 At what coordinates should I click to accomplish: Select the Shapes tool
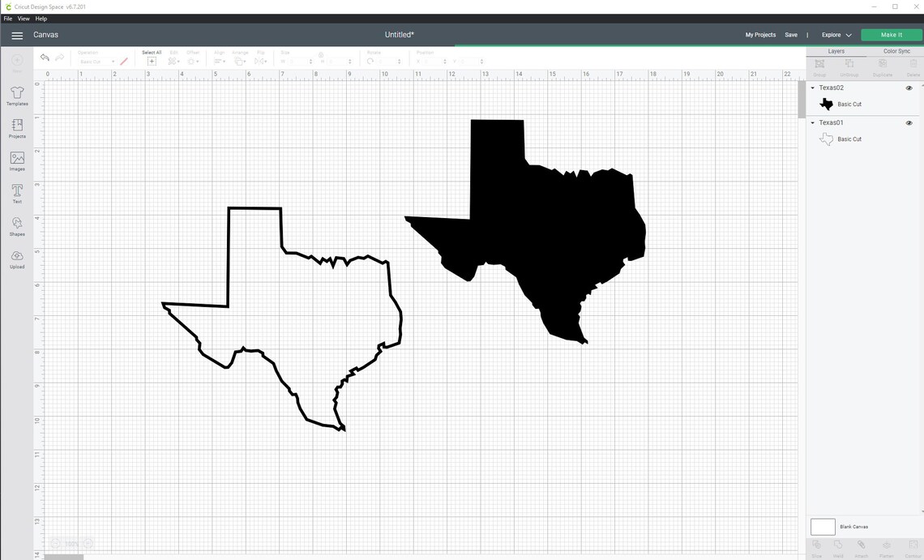17,227
